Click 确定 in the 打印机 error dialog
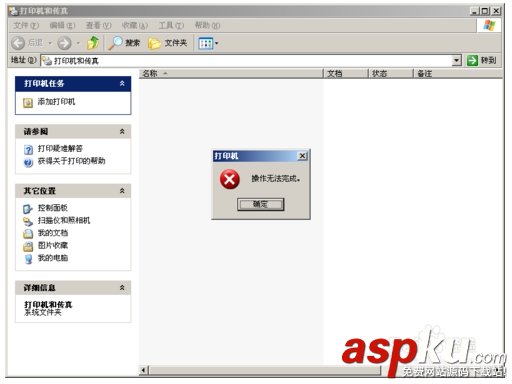The width and height of the screenshot is (512, 384). (x=260, y=204)
